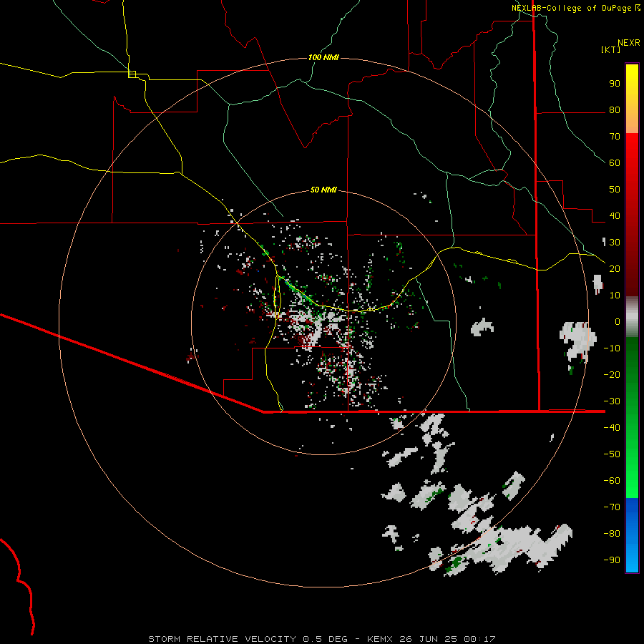The width and height of the screenshot is (644, 644).
Task: Click the -10 value on velocity scale
Action: point(612,348)
